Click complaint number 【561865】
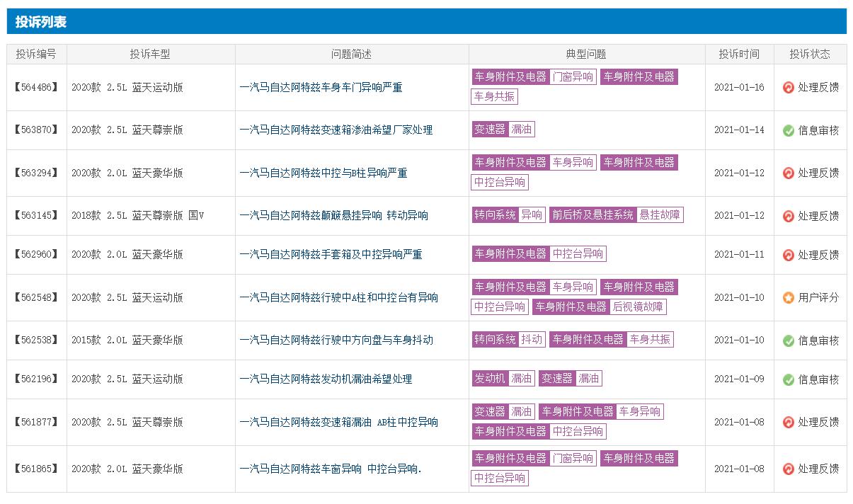 click(x=36, y=469)
